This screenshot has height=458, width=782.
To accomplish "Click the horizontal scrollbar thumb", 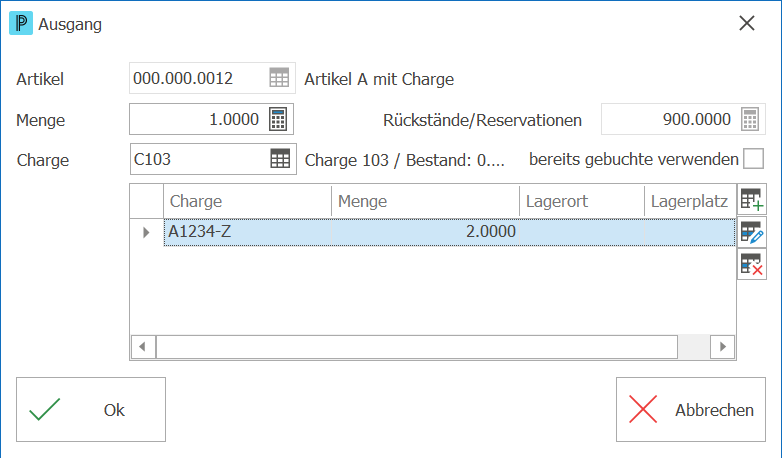I will coord(417,347).
